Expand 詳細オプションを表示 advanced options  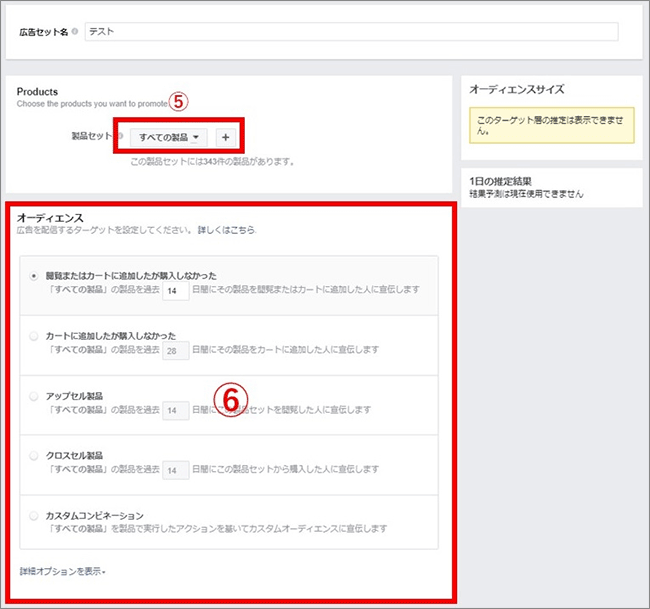62,571
